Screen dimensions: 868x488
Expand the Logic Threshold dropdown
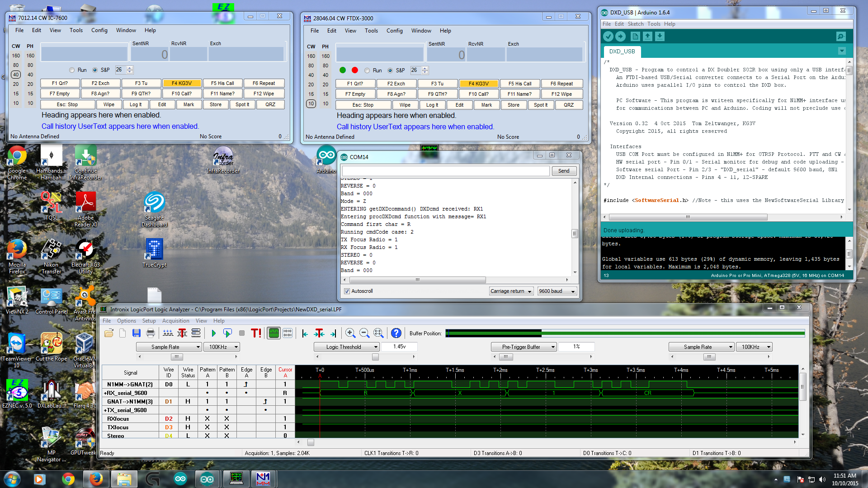click(x=346, y=347)
